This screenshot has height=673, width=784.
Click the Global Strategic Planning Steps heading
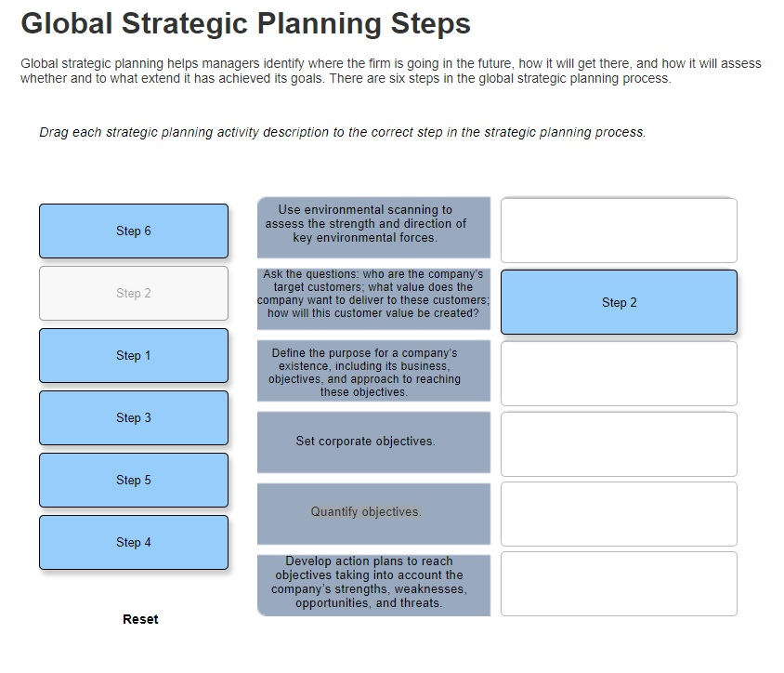[x=245, y=23]
